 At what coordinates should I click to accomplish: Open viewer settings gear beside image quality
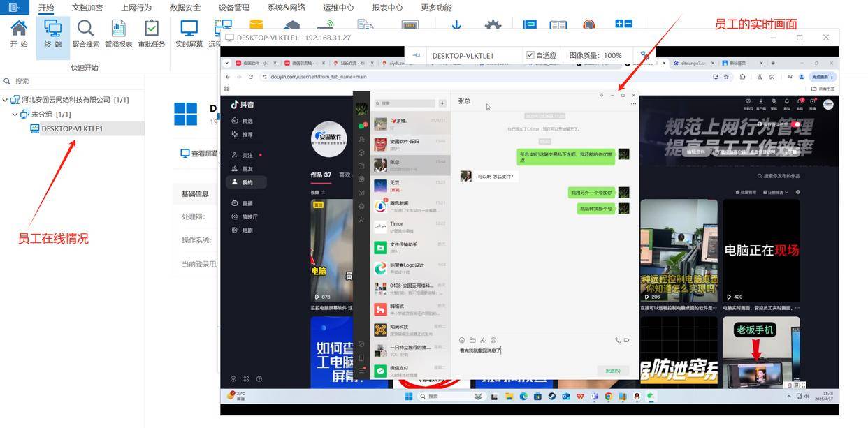[x=644, y=54]
